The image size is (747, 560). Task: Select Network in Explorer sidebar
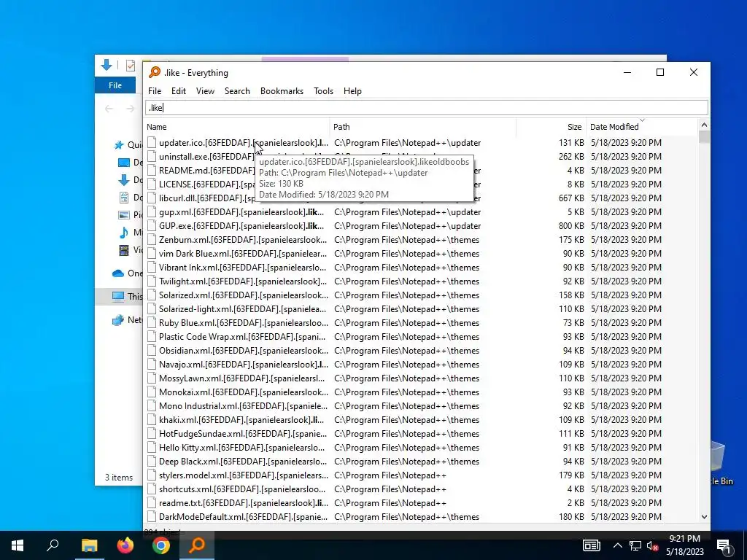coord(127,320)
